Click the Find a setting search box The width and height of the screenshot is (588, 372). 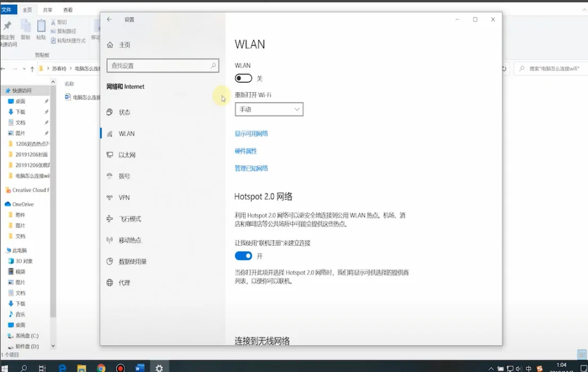[159, 66]
